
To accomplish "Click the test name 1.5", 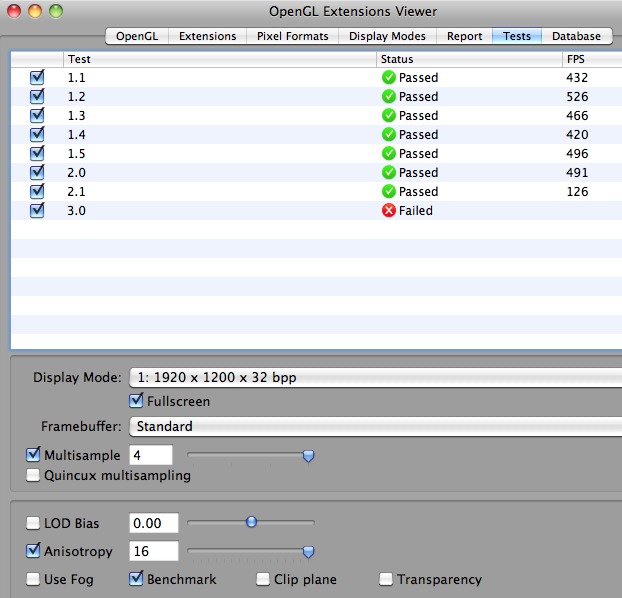I will point(76,154).
